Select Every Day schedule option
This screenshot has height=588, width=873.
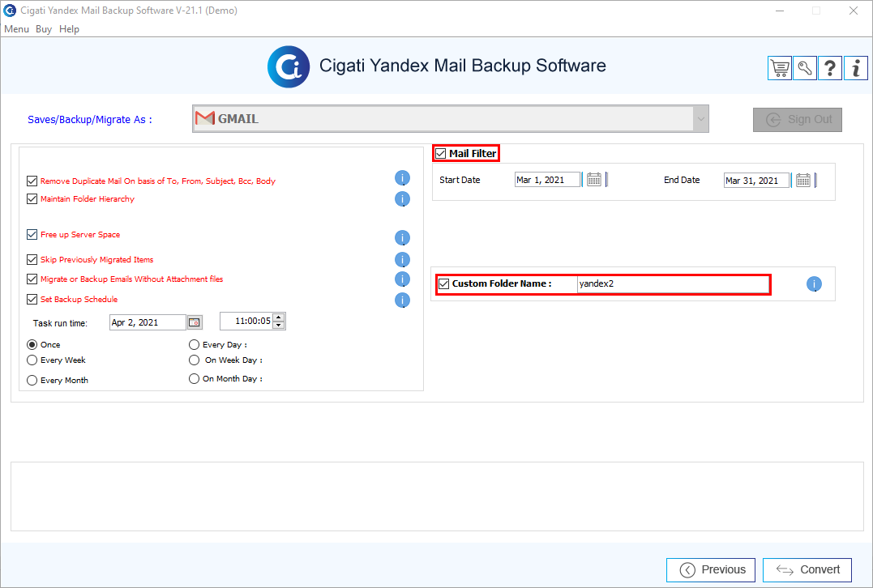point(194,344)
